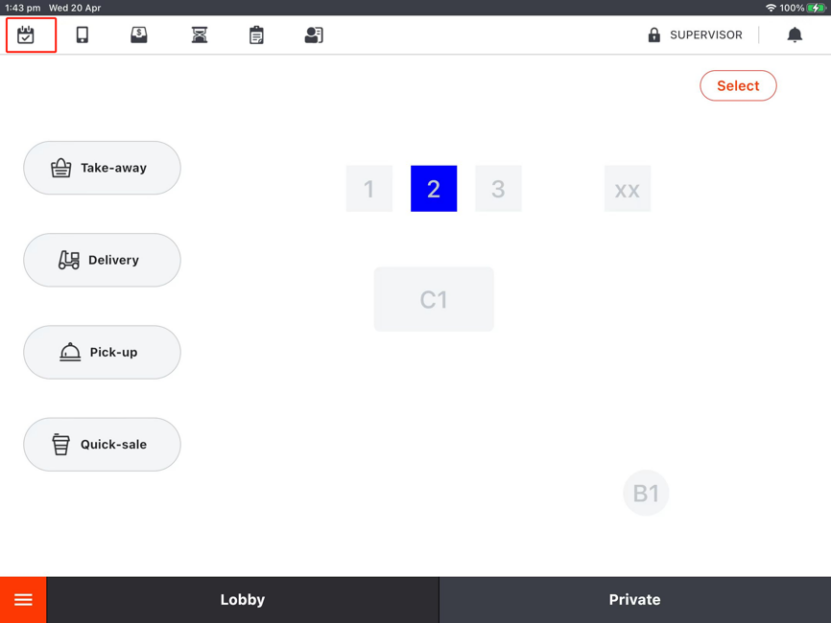Select the blue highlighted table 2
831x623 pixels.
(x=434, y=189)
